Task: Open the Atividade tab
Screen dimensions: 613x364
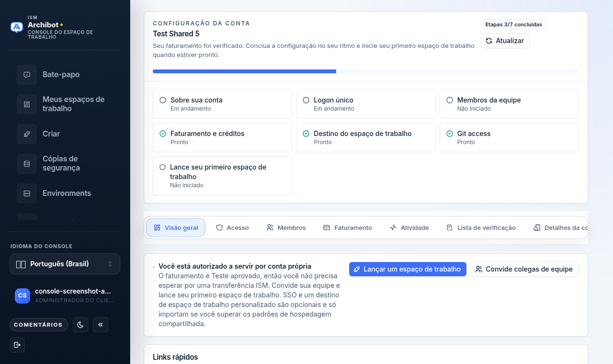Action: [409, 227]
